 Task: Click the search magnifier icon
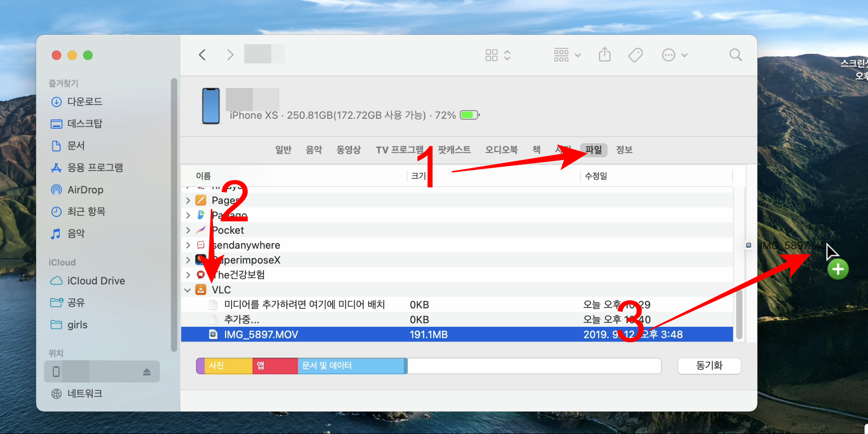pos(736,55)
